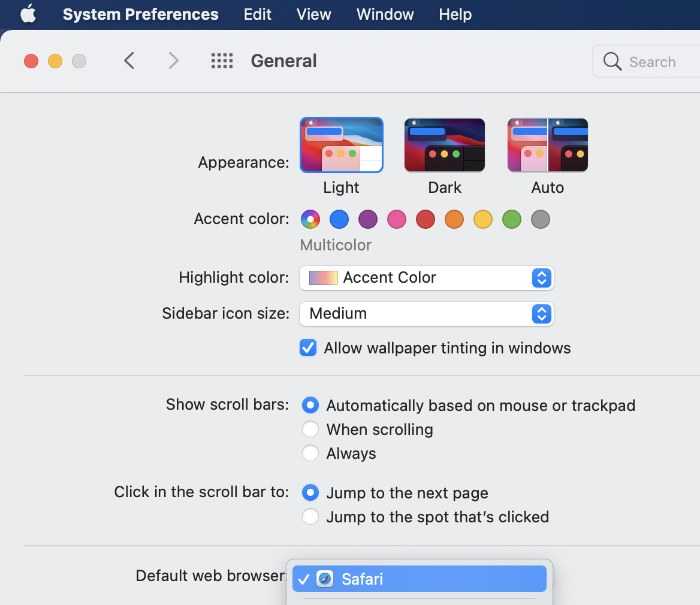700x605 pixels.
Task: Select Jump to the next page
Action: [310, 492]
